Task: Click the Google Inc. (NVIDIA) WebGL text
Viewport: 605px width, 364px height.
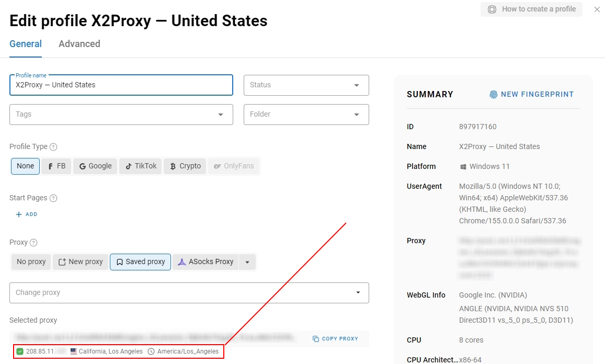Action: 493,295
